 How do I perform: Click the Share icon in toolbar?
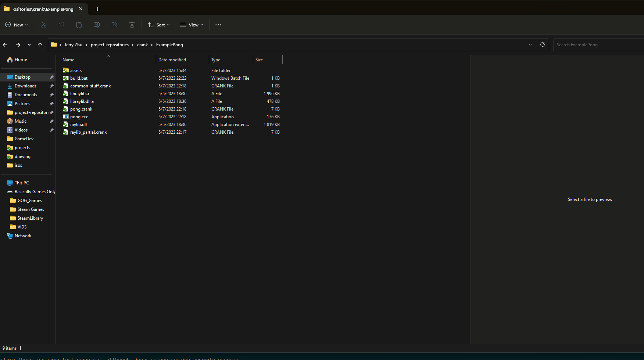point(114,25)
